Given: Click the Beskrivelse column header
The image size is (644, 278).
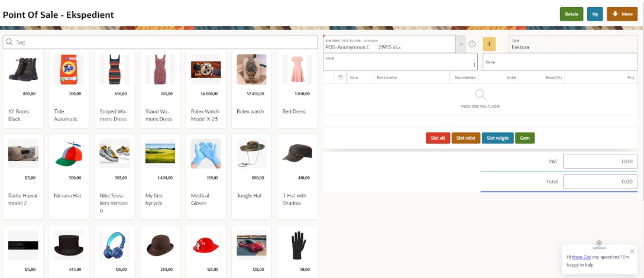Looking at the screenshot, I should click(388, 77).
